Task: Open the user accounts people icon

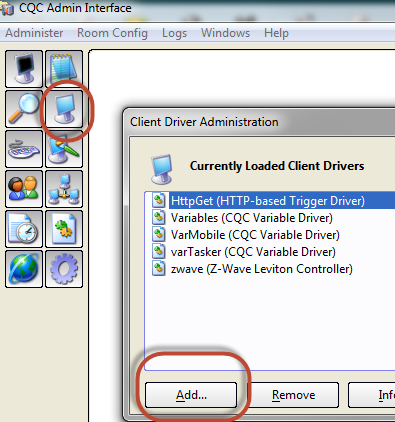Action: point(24,189)
